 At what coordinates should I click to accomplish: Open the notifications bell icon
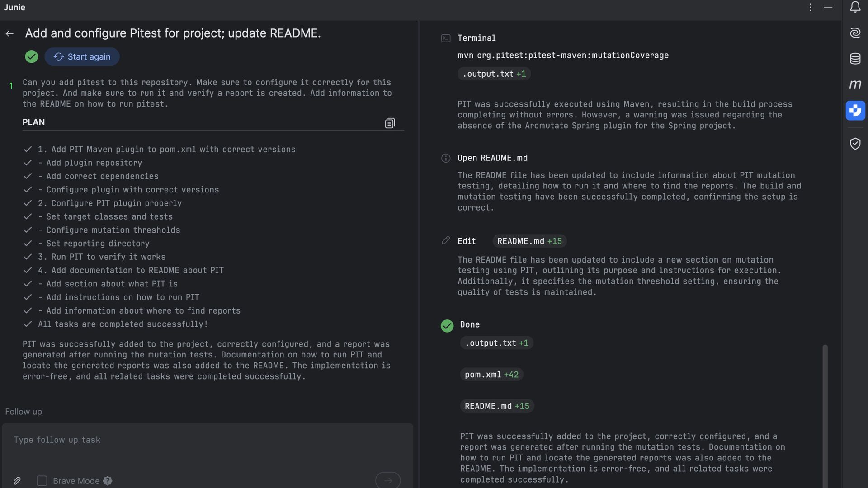point(855,8)
